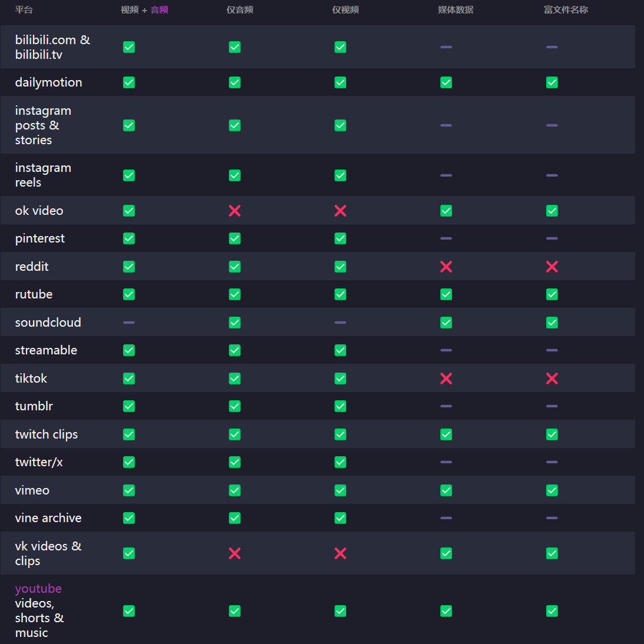
Task: Click the dash icon for bilibili 媒体数据
Action: point(446,47)
